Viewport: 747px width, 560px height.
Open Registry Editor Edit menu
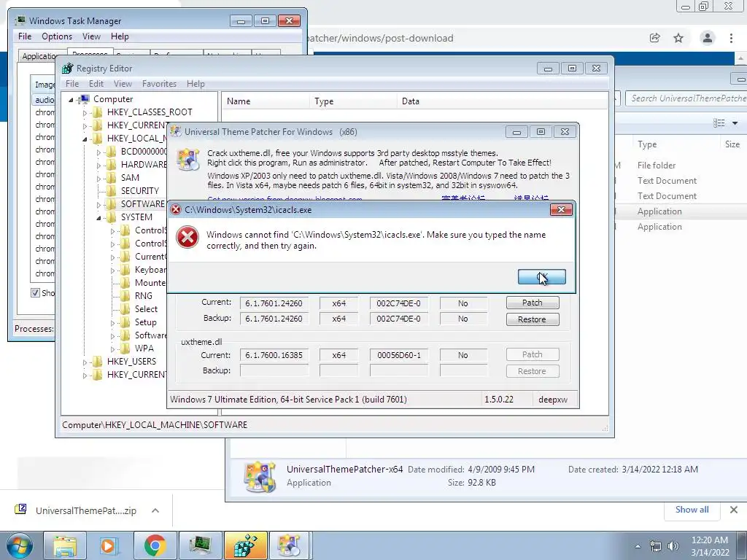coord(96,84)
